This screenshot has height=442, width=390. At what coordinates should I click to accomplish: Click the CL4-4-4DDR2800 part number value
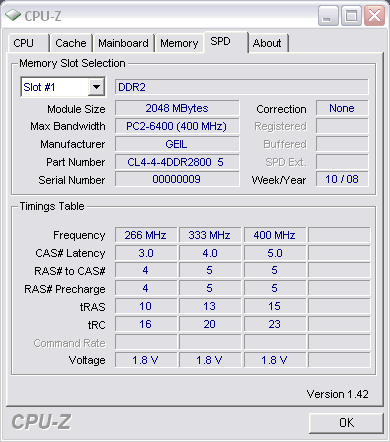point(177,162)
